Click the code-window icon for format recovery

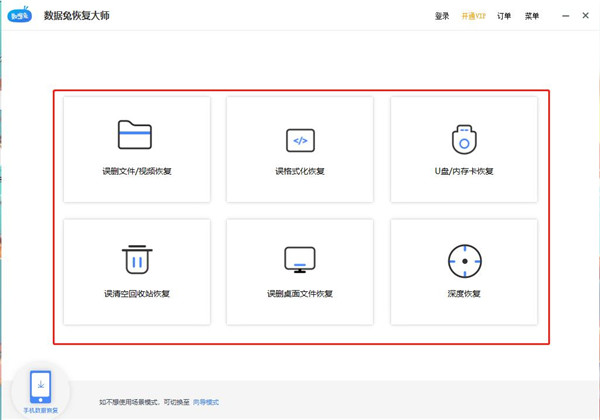(300, 139)
